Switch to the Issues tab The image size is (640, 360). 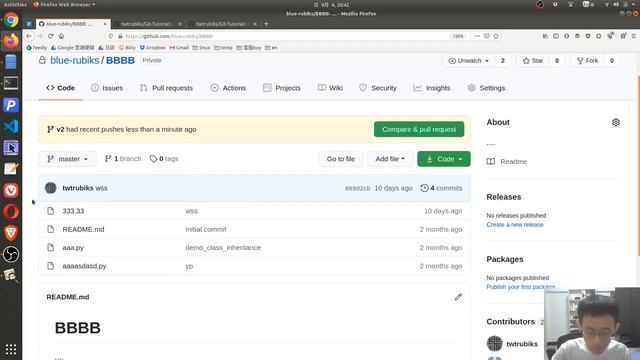(x=107, y=88)
